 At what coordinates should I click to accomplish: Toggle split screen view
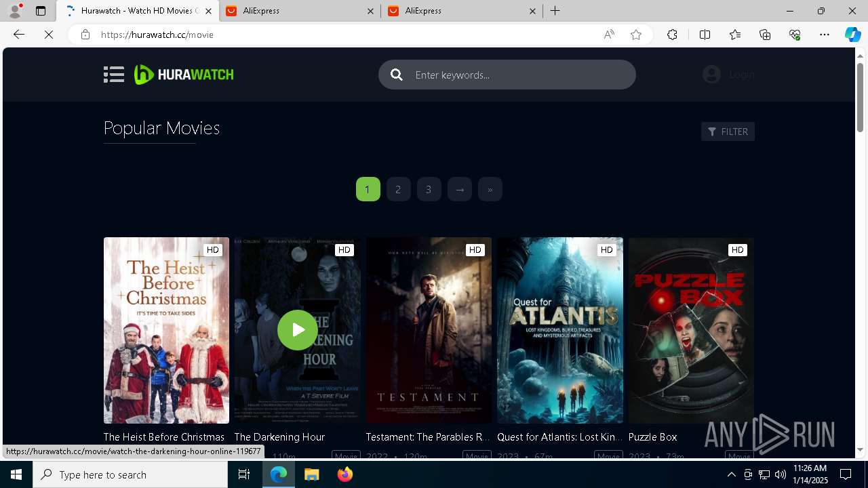705,35
